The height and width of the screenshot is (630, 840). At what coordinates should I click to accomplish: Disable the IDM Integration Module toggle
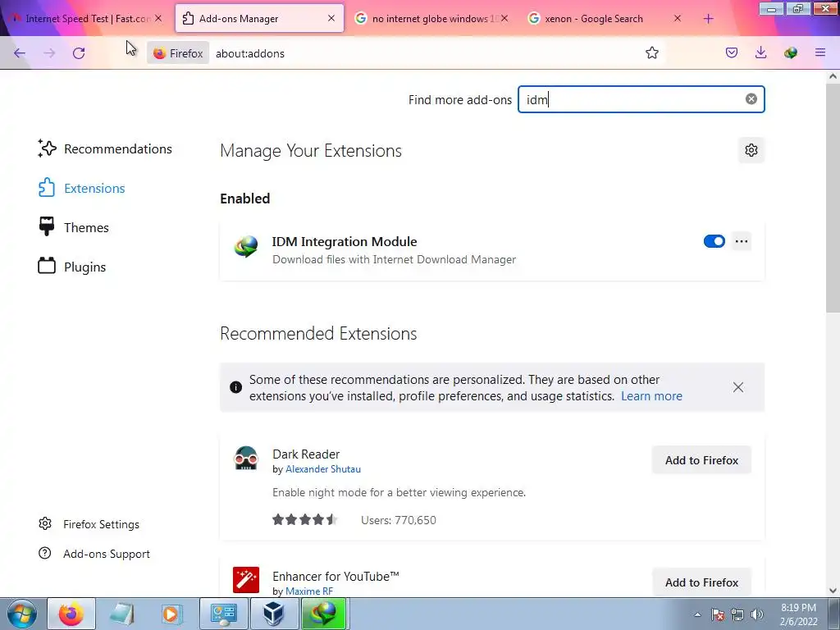click(x=714, y=242)
